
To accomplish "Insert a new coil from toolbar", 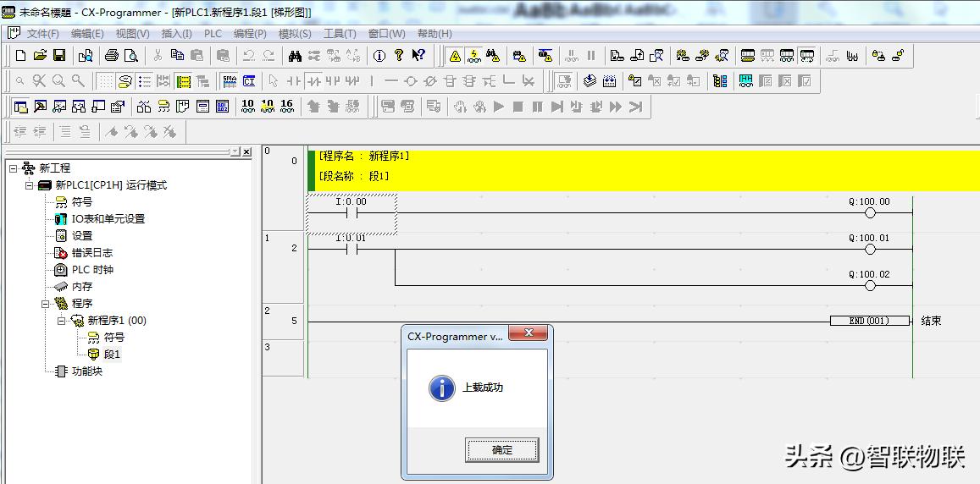I will coord(411,81).
